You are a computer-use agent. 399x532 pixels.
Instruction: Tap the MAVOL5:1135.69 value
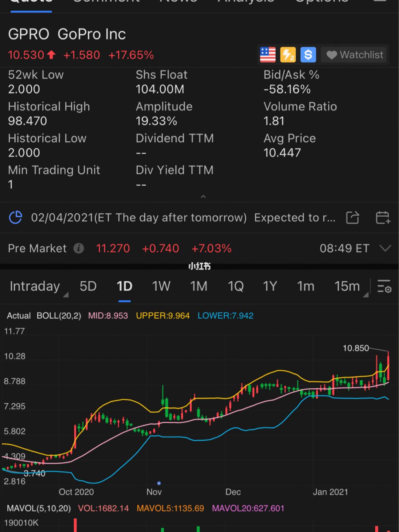(170, 508)
